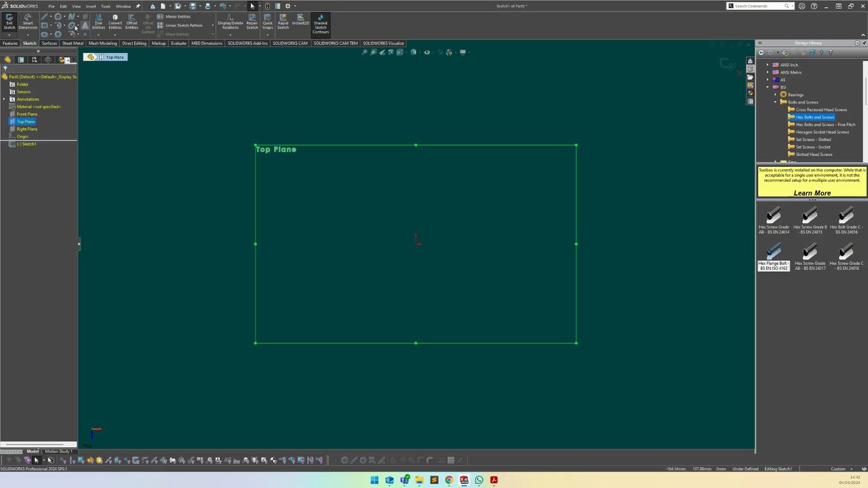Viewport: 868px width, 488px height.
Task: Open the help question mark icon
Action: click(x=814, y=6)
